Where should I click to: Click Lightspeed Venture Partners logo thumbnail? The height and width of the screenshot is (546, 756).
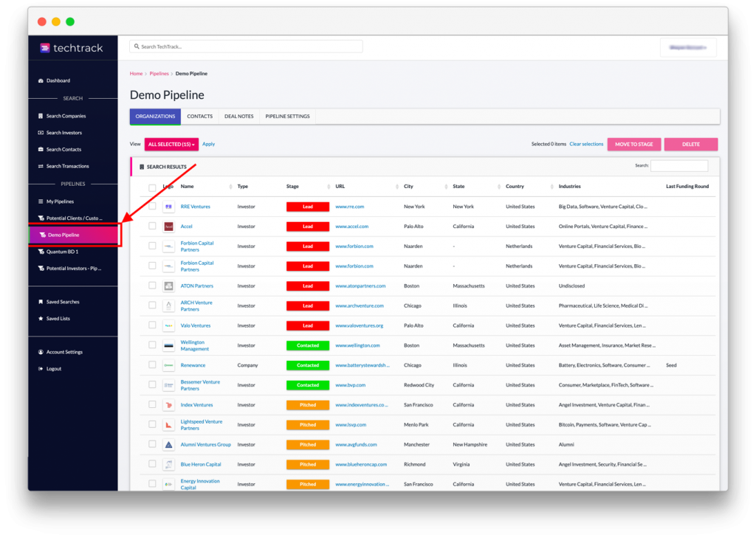(168, 424)
